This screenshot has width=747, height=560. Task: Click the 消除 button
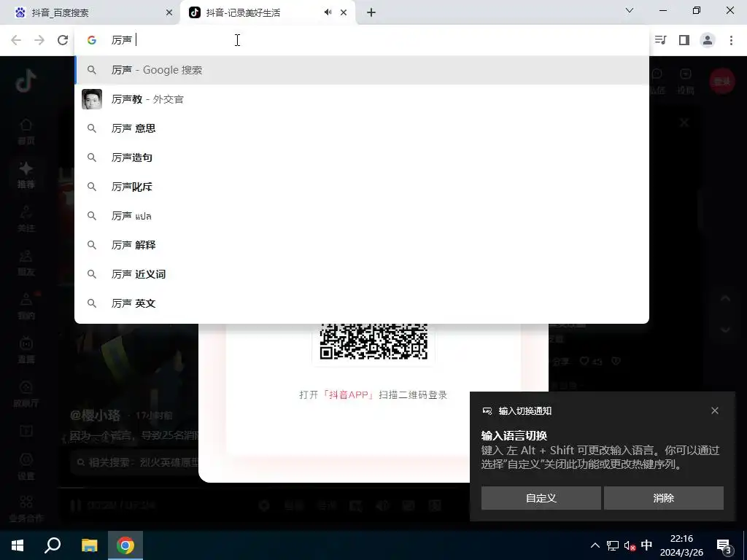click(x=664, y=498)
